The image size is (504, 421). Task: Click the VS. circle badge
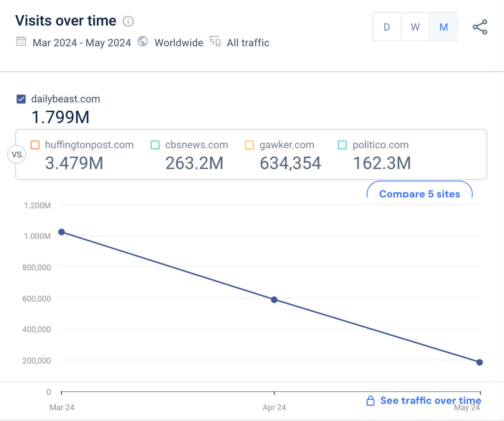17,154
